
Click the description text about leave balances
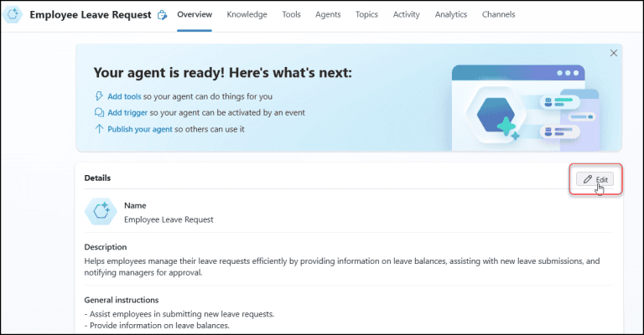coord(342,266)
